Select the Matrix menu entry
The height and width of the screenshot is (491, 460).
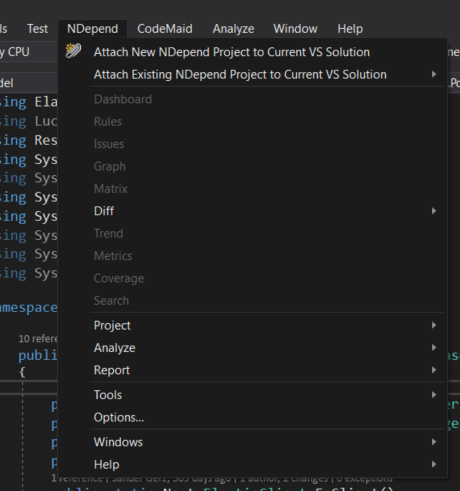coord(252,189)
